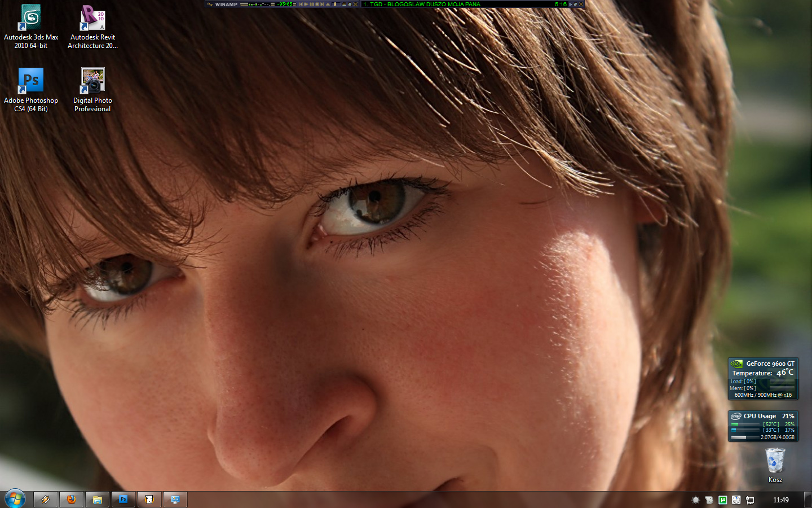Open Windows Explorer from the taskbar
The width and height of the screenshot is (812, 508).
click(98, 500)
